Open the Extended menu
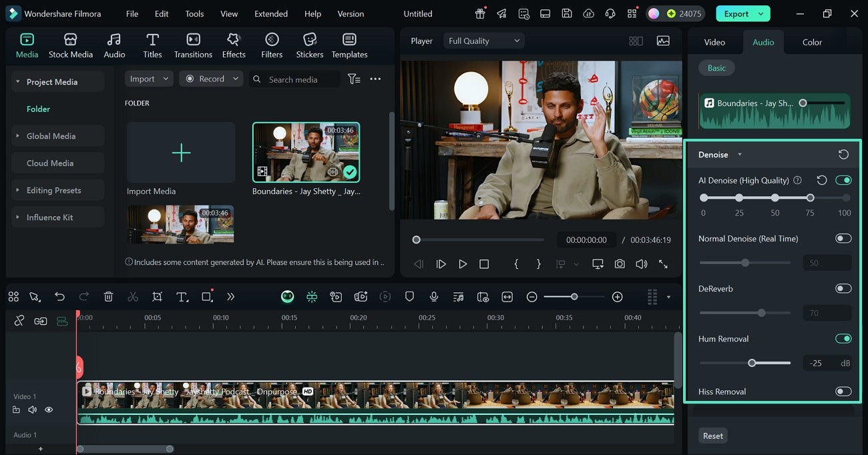The height and width of the screenshot is (455, 868). pos(271,13)
